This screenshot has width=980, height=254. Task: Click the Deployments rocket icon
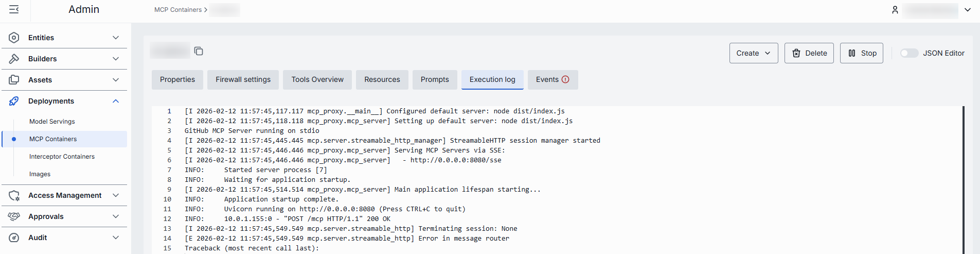point(14,101)
